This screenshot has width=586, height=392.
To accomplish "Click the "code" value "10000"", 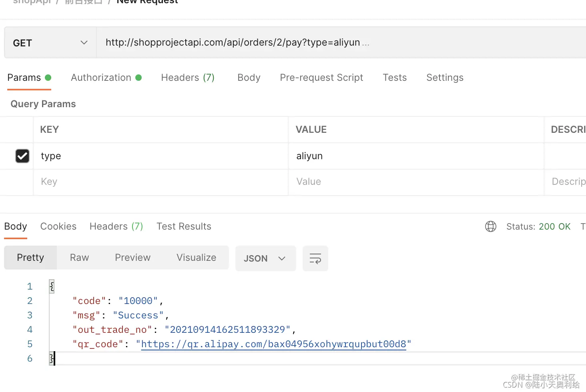I will tap(138, 301).
